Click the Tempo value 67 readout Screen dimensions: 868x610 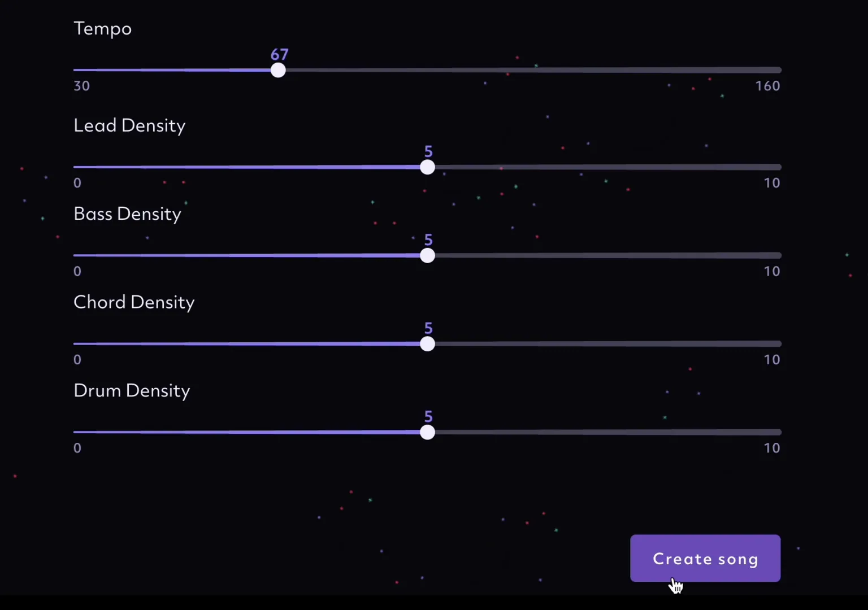click(279, 55)
